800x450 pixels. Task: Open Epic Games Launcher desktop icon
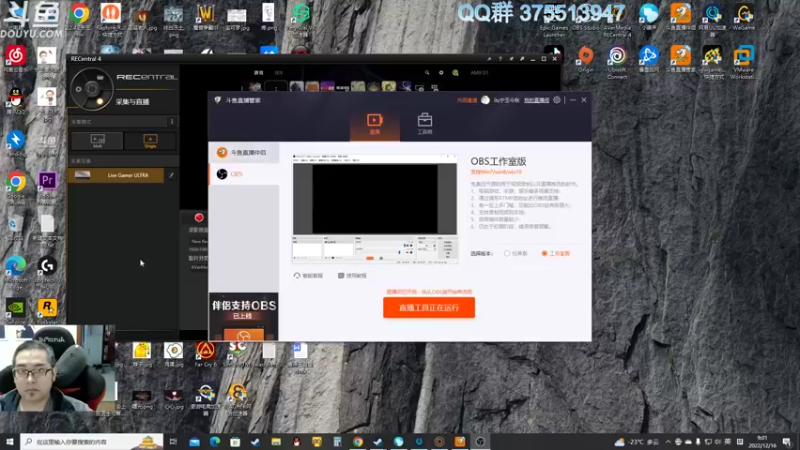point(554,26)
